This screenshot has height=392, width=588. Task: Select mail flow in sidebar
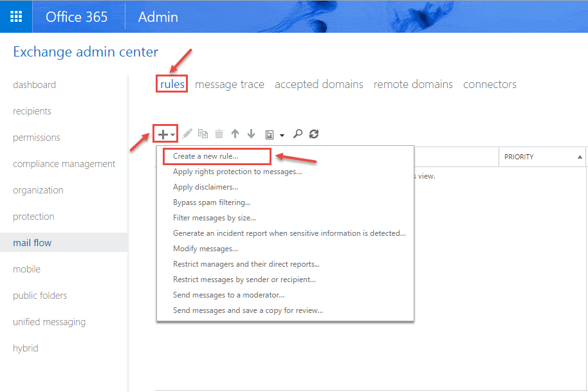pos(64,242)
